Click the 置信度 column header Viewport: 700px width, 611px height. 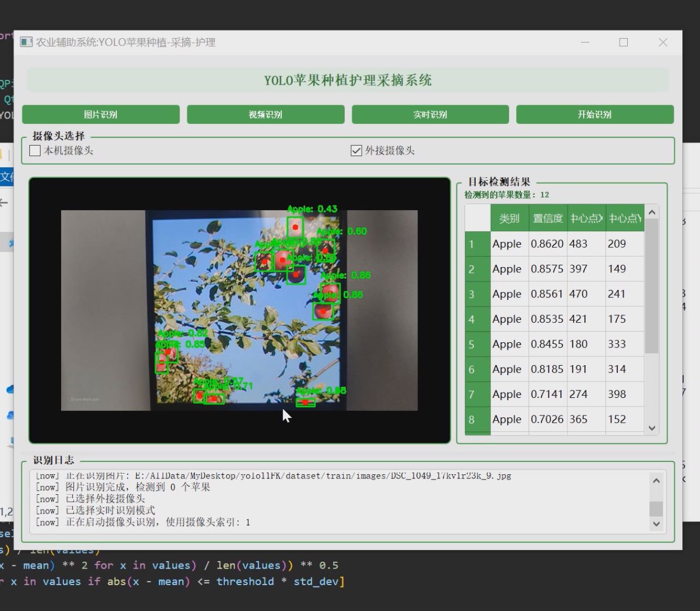pyautogui.click(x=548, y=218)
